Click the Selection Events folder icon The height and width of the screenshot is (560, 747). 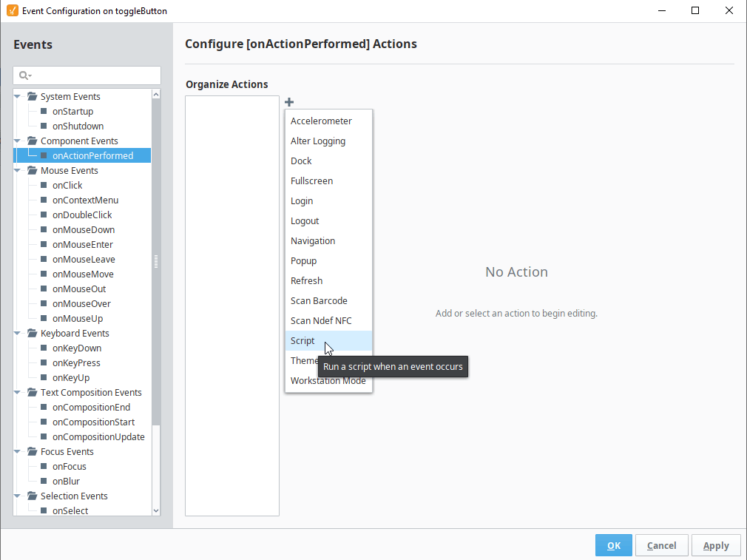pos(32,496)
